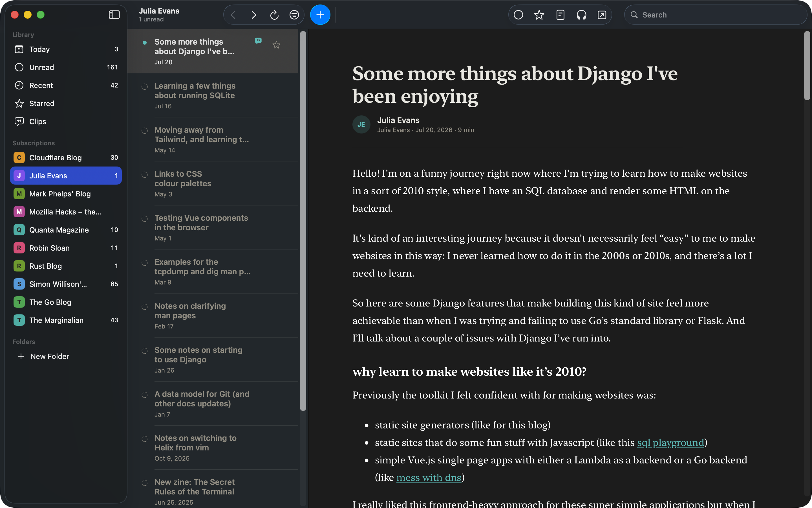Follow the 'mess with dns' link

(x=429, y=478)
